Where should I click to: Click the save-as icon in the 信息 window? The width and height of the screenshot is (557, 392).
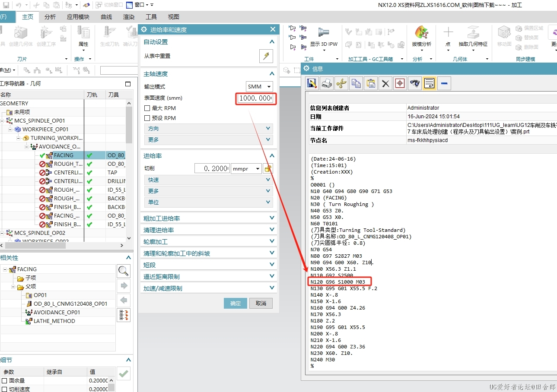tap(312, 83)
